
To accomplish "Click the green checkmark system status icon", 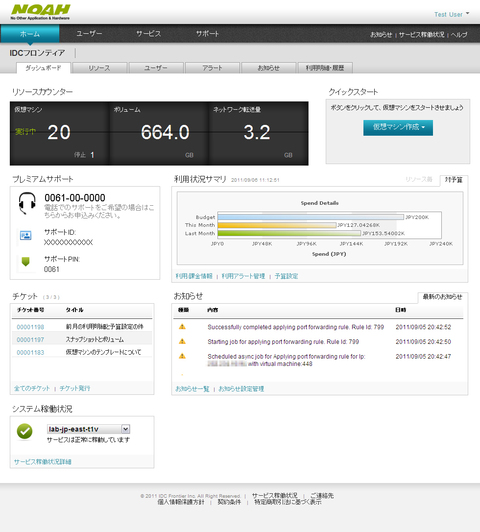I will click(25, 432).
